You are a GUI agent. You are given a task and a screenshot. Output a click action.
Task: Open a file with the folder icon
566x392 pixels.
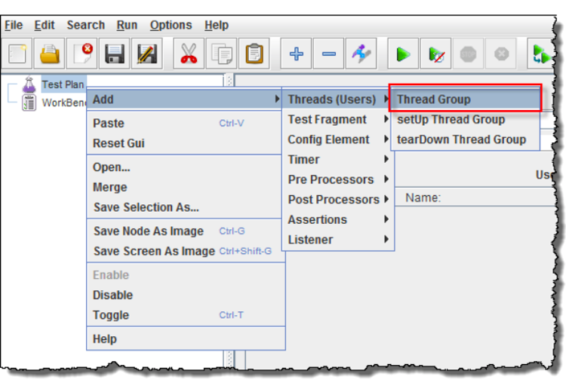click(51, 54)
